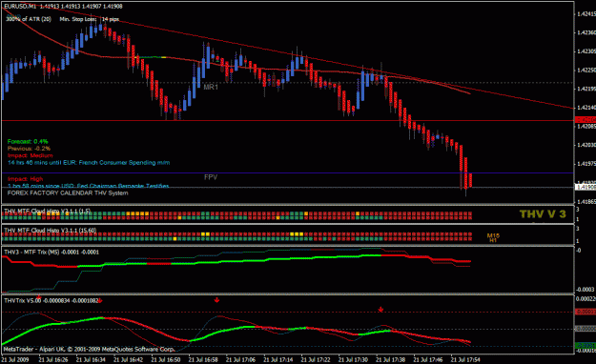Click the 1.41975 price axis label
This screenshot has height=364, width=596.
[586, 164]
